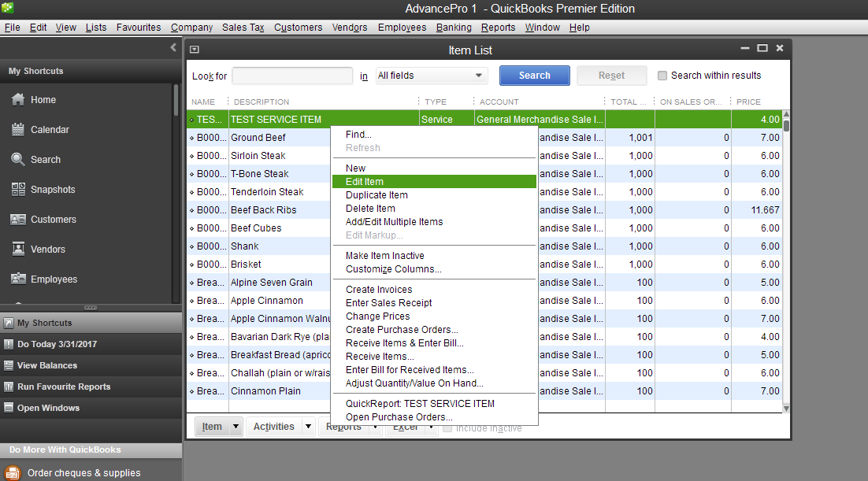Click the Search magnifier sidebar icon
Image resolution: width=868 pixels, height=481 pixels.
click(18, 160)
